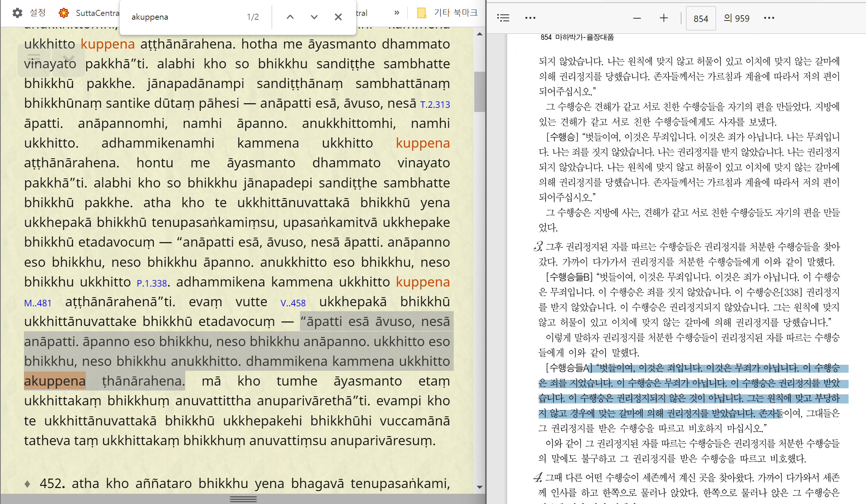Click the page header 마하박가-율장대품
This screenshot has height=504, width=866.
[584, 37]
